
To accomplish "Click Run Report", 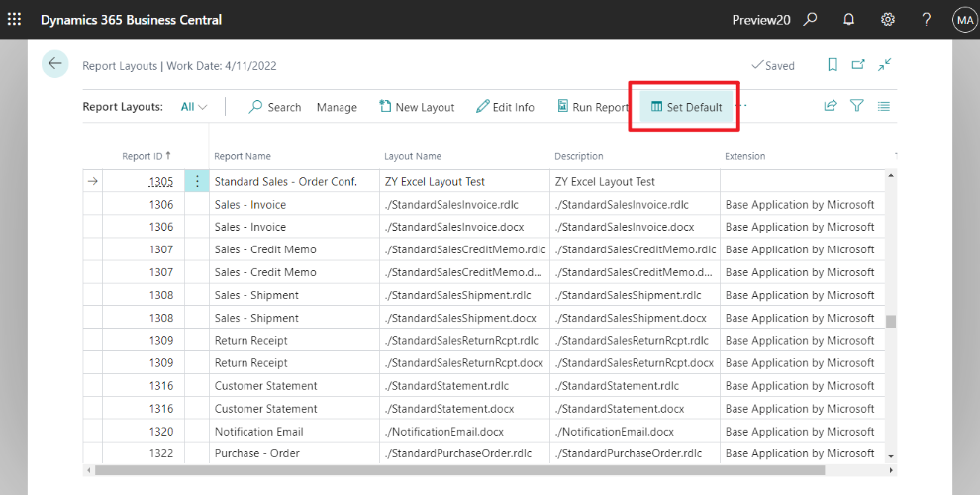I will [593, 107].
